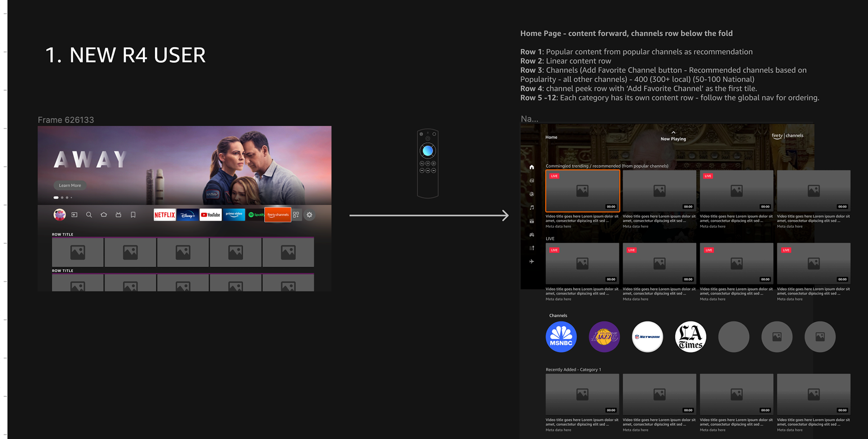Expand the Now Playing chevron
868x439 pixels.
tap(673, 132)
